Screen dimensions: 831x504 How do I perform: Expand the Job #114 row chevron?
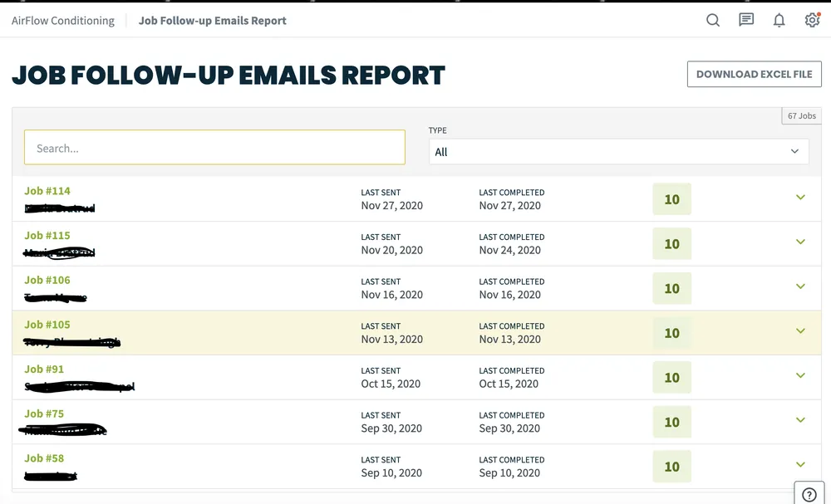point(800,198)
